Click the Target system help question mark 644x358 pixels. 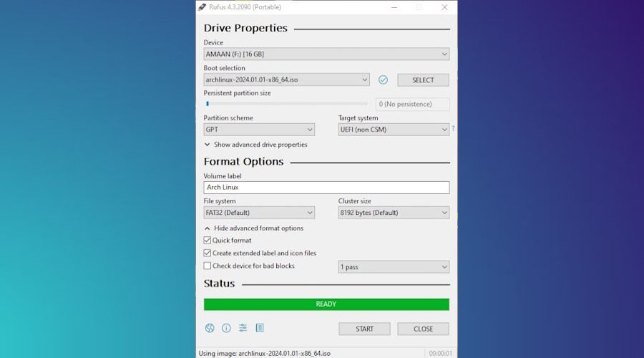453,129
